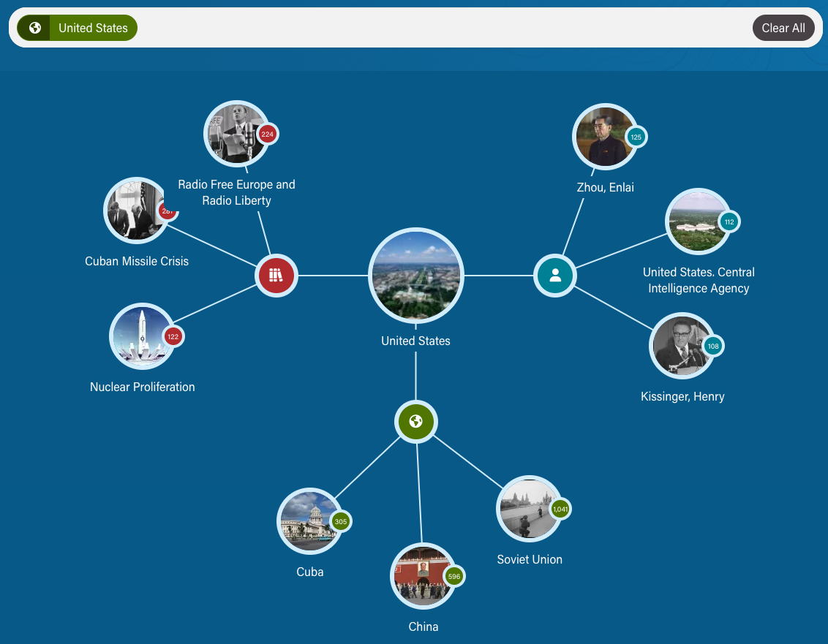
Task: Select the Zhou, Enlai portrait node
Action: point(605,137)
